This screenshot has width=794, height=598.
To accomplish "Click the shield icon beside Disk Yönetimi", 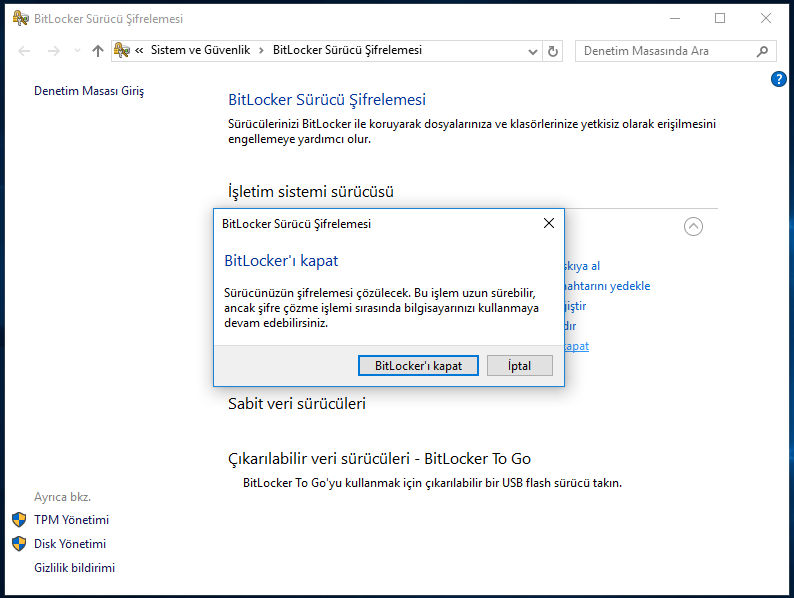I will [19, 544].
